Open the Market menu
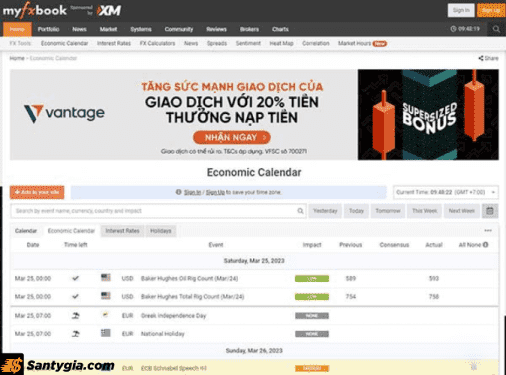506x375 pixels. pos(108,29)
